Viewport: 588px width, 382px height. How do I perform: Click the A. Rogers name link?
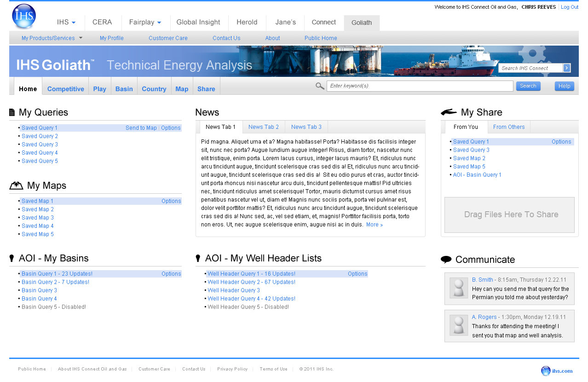[x=484, y=317]
